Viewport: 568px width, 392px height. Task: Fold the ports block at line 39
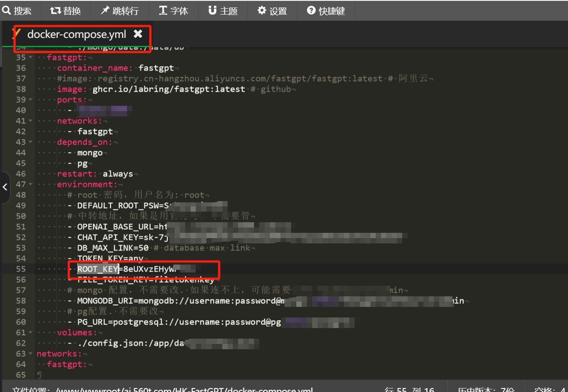pos(30,100)
